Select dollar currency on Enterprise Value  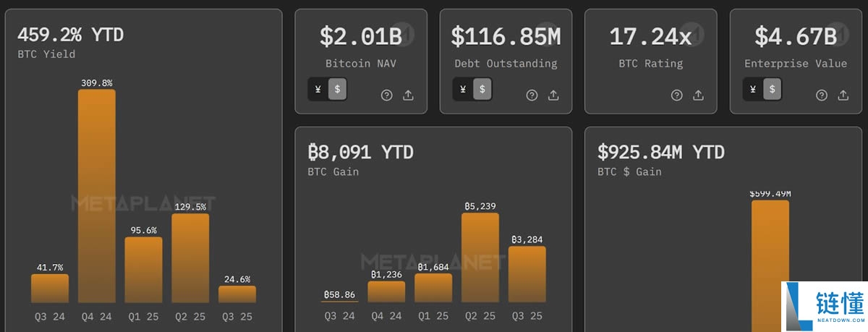[773, 89]
